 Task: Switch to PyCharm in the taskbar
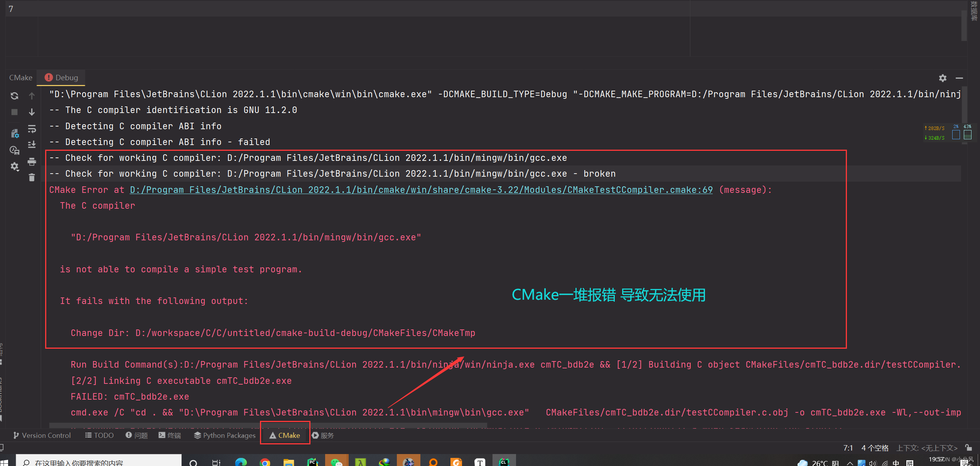(312, 462)
